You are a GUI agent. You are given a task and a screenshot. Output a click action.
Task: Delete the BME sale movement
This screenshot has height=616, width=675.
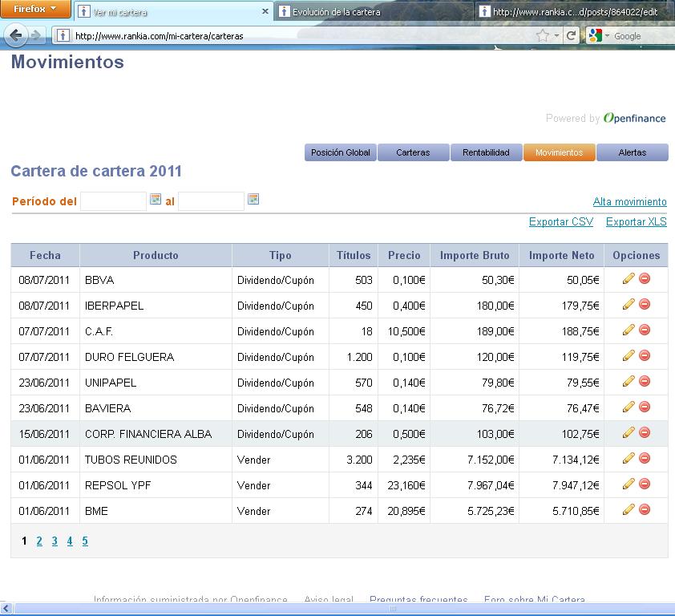pyautogui.click(x=645, y=509)
